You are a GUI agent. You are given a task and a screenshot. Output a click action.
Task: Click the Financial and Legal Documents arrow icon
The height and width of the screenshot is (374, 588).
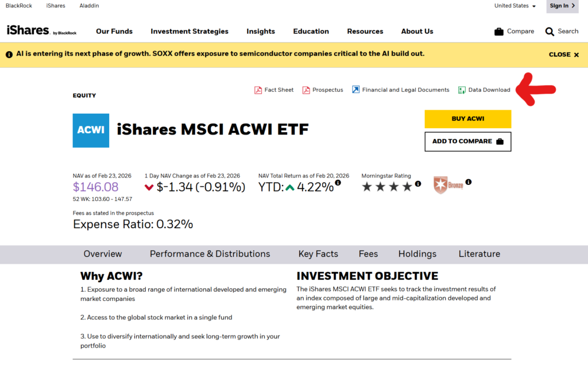click(x=356, y=90)
